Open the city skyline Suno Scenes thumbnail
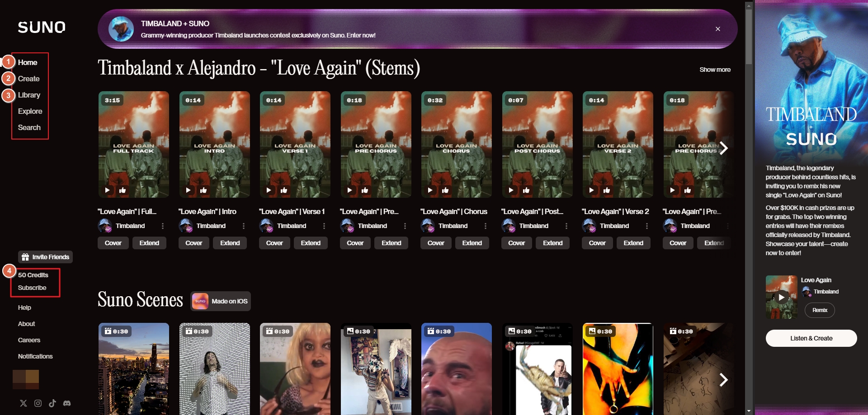 tap(134, 369)
